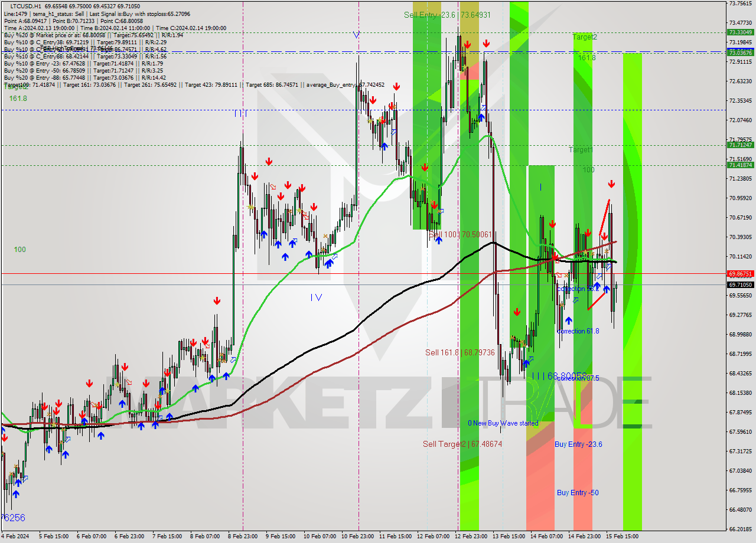This screenshot has height=543, width=756.
Task: Click the '13 Feb 15:00' time label
Action: click(509, 537)
